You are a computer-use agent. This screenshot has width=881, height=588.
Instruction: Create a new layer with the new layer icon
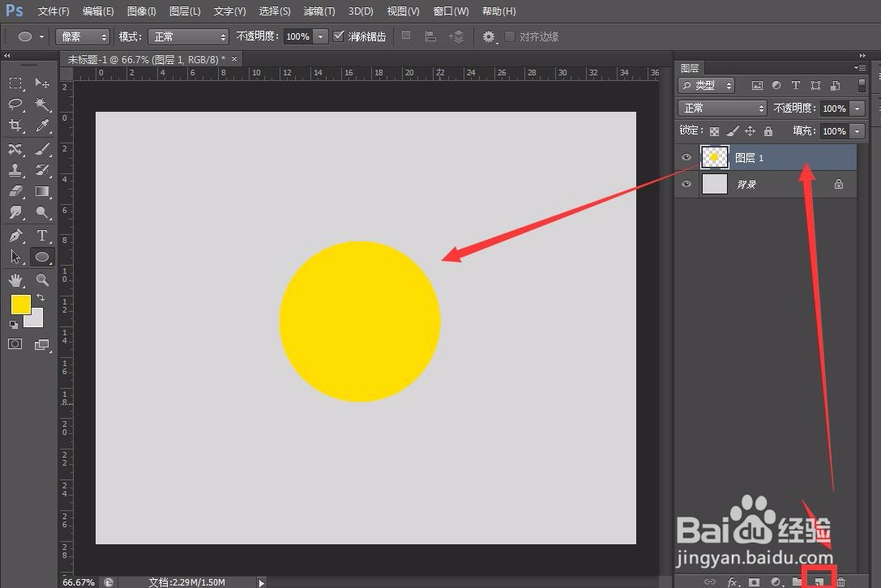819,582
